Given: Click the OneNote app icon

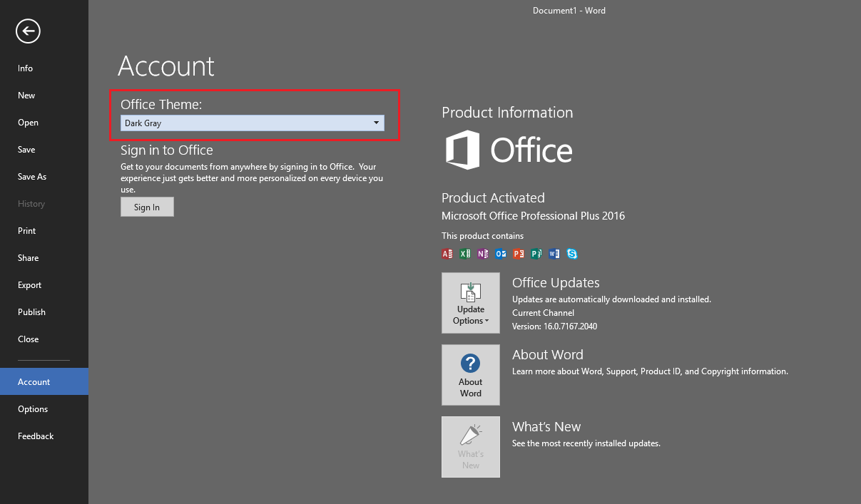Looking at the screenshot, I should click(x=484, y=253).
